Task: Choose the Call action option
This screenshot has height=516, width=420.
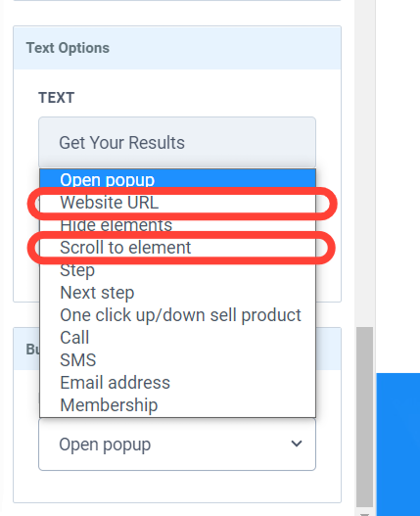Action: coord(75,338)
